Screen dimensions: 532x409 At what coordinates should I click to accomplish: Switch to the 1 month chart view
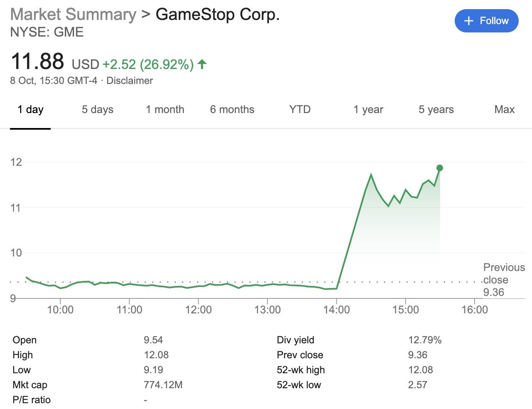(165, 109)
